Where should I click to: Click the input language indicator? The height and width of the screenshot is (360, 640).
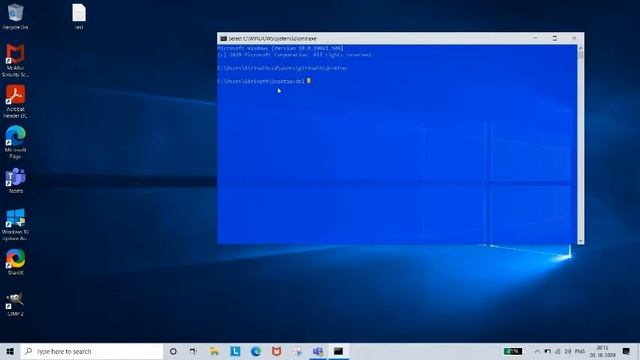(x=580, y=351)
